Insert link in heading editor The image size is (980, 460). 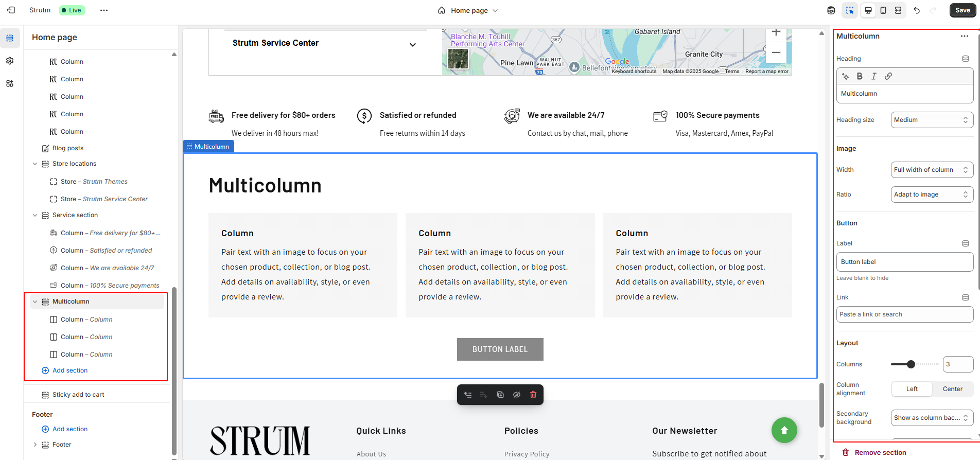click(888, 76)
